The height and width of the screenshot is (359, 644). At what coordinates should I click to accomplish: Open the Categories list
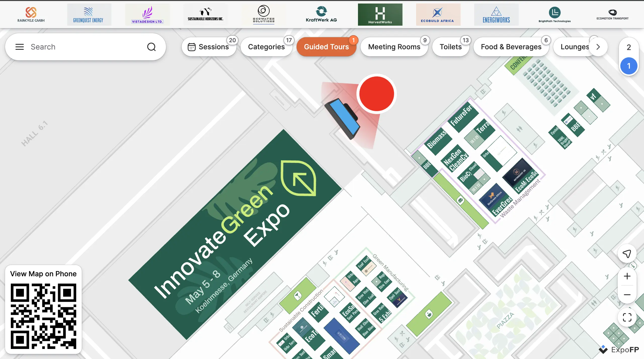[x=266, y=47]
